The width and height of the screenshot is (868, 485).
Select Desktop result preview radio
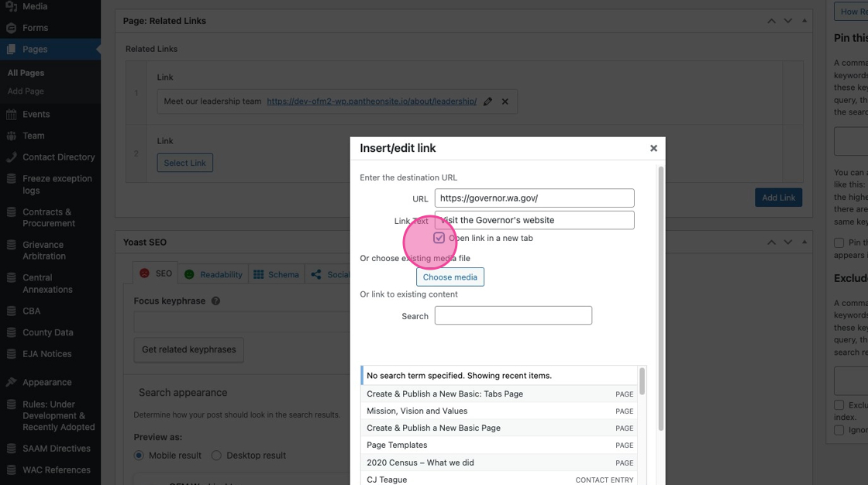(x=216, y=455)
